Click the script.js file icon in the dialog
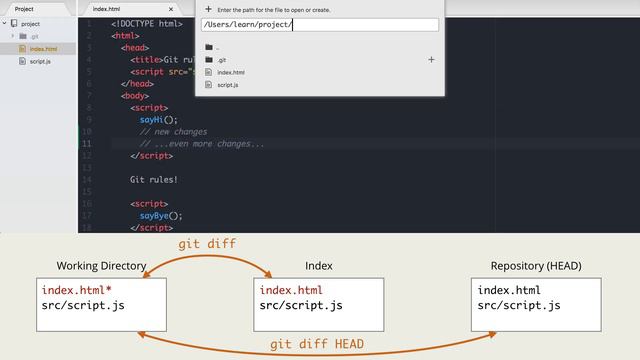The height and width of the screenshot is (360, 640). point(209,85)
